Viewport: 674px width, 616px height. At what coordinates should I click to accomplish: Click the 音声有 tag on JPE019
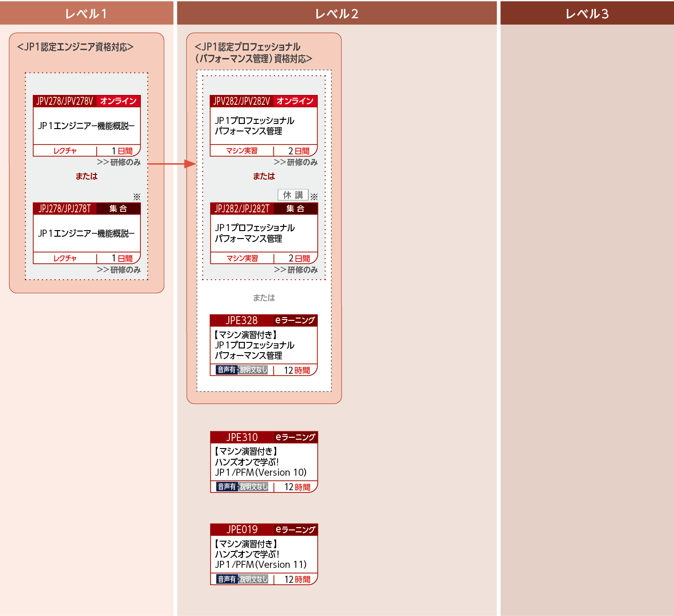coord(227,579)
